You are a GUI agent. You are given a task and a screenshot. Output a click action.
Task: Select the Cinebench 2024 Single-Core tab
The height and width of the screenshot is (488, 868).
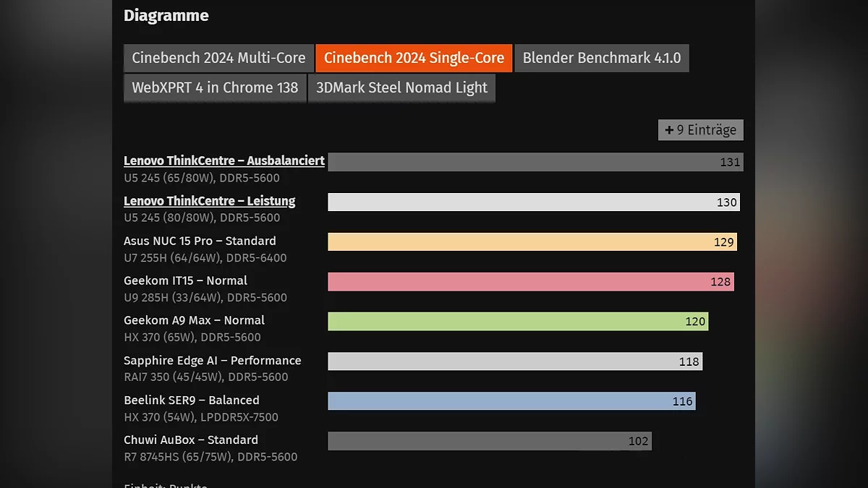[x=414, y=59]
